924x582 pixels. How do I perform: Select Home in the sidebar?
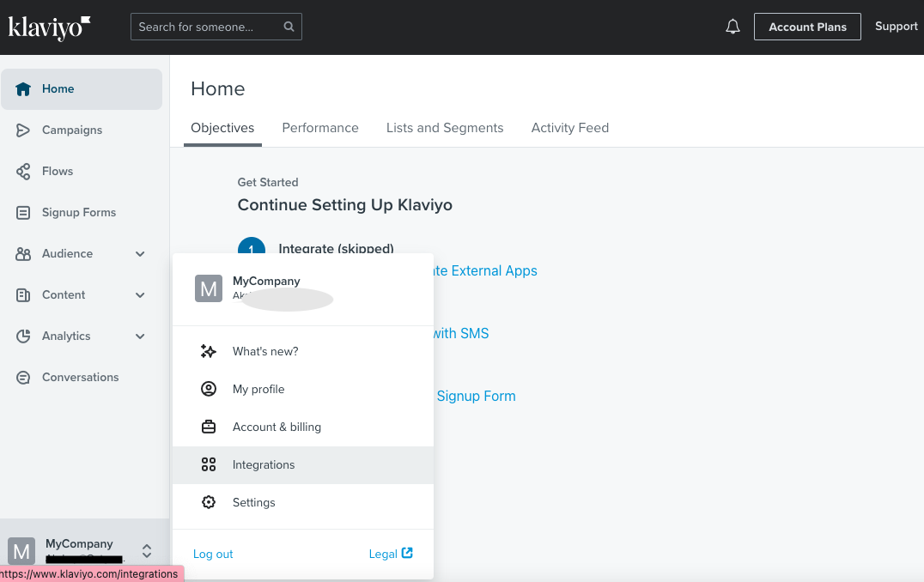[82, 89]
